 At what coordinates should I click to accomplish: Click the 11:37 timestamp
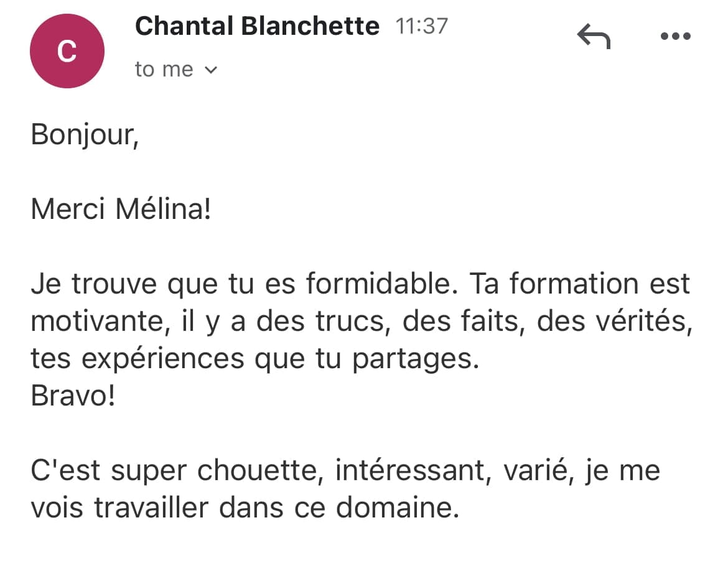coord(421,26)
